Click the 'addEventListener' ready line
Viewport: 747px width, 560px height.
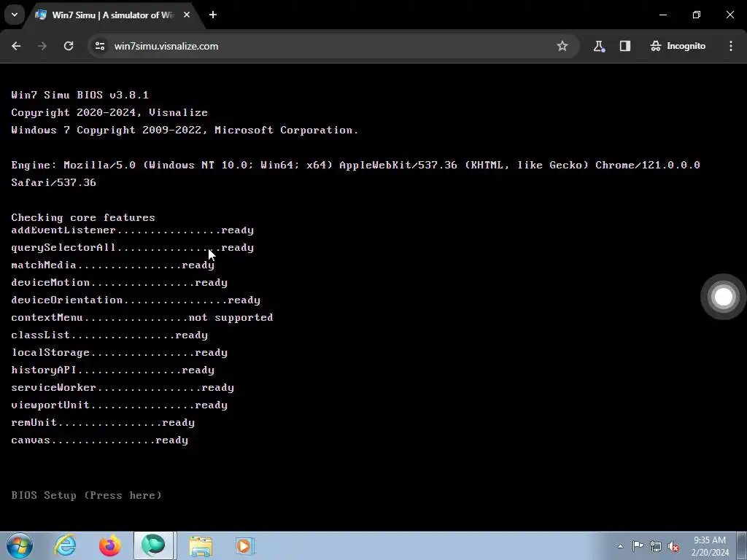pyautogui.click(x=133, y=230)
